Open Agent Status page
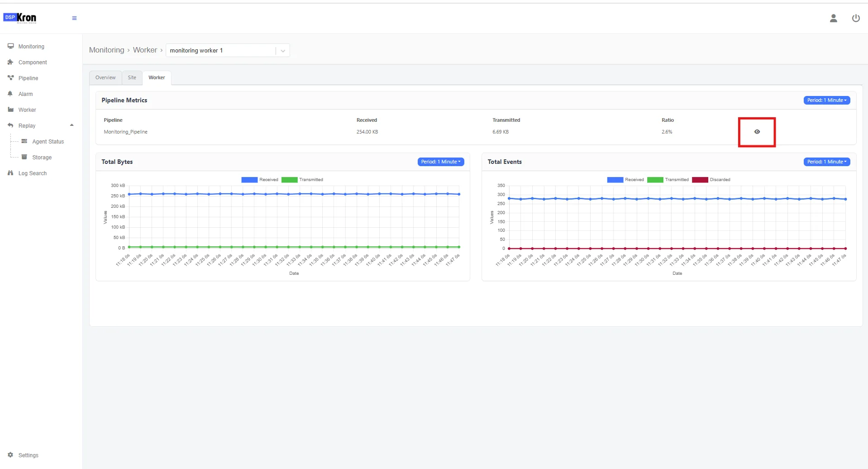Image resolution: width=868 pixels, height=469 pixels. coord(48,141)
